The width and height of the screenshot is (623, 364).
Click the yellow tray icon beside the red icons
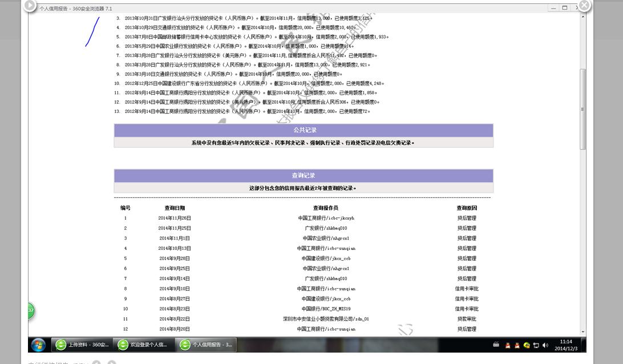(x=527, y=345)
